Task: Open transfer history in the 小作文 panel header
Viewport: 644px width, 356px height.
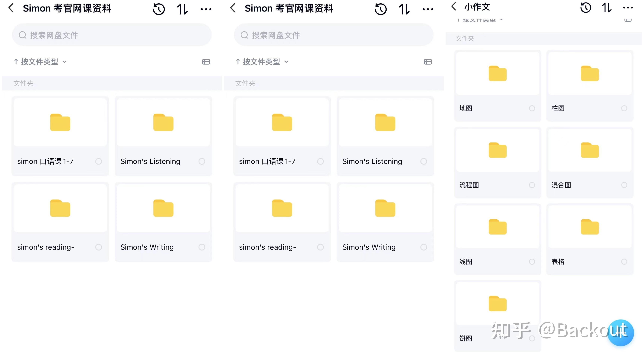Action: (586, 8)
